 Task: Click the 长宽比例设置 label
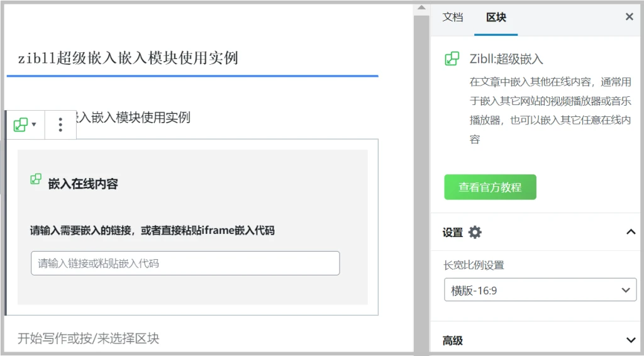474,265
